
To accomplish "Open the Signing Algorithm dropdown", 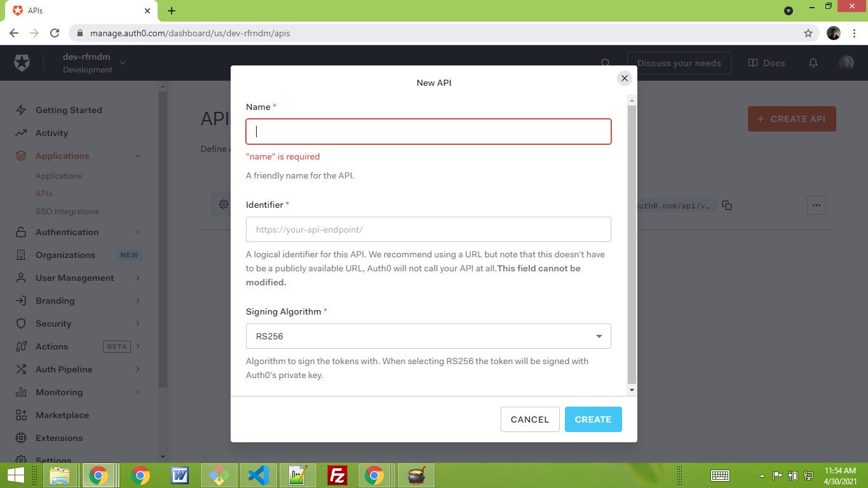I will 428,336.
